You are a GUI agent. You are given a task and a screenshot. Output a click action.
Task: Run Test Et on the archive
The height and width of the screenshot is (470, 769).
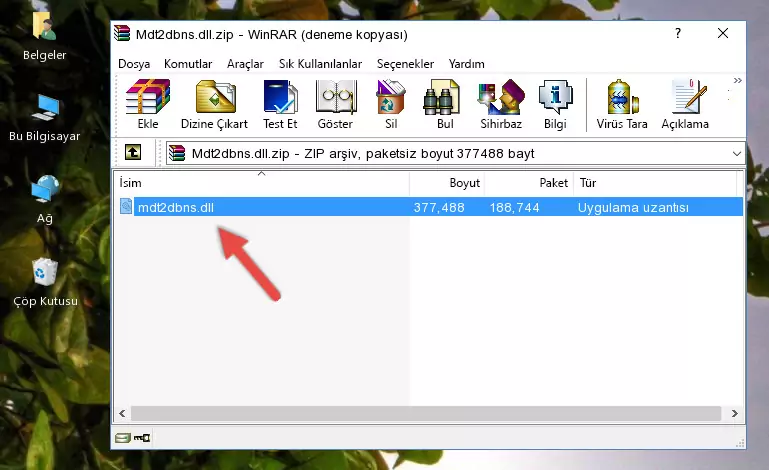(x=280, y=104)
